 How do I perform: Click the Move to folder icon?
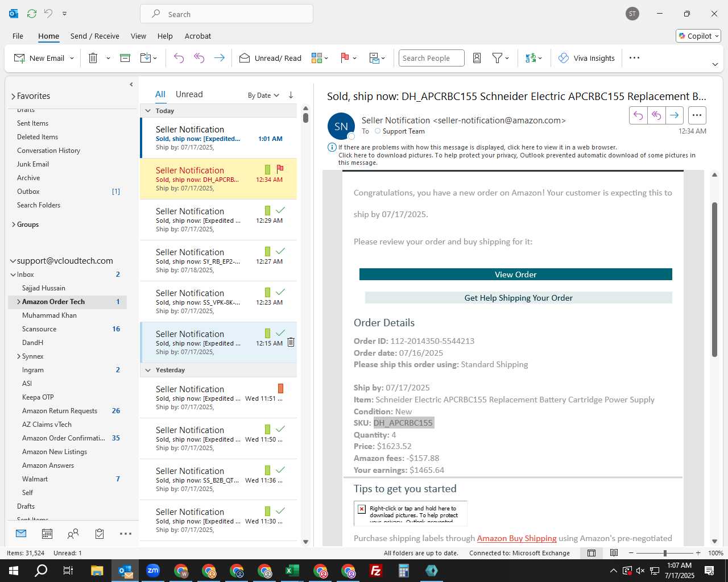click(x=146, y=58)
